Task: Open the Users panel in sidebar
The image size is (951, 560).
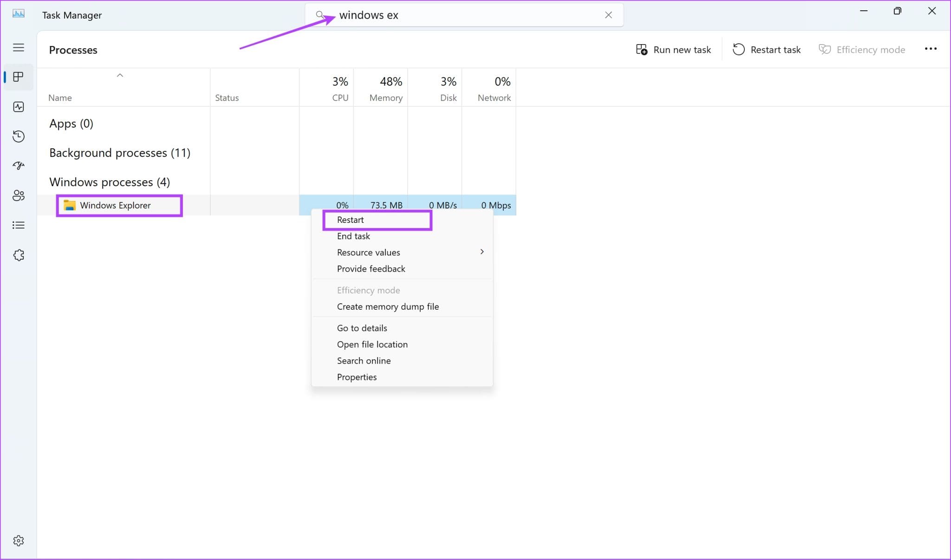Action: (19, 195)
